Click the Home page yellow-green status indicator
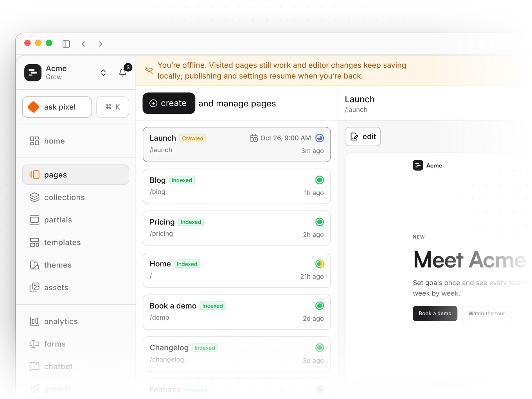This screenshot has width=532, height=399. [x=320, y=264]
